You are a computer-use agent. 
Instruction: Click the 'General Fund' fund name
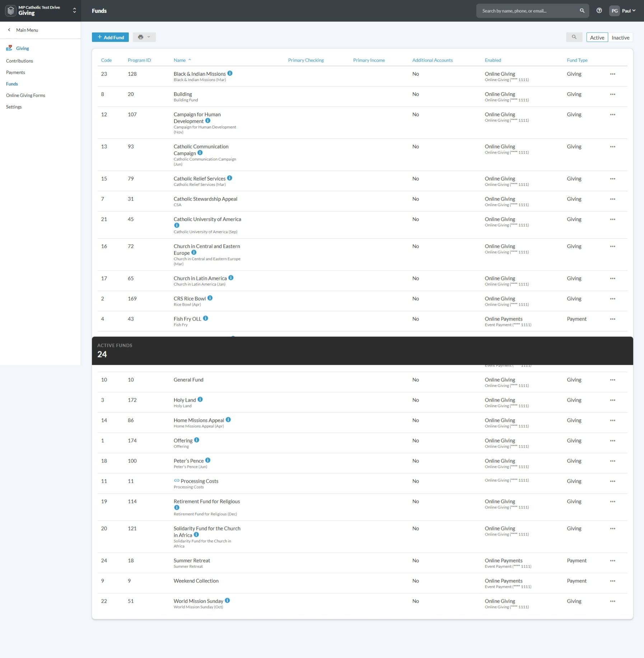point(188,380)
